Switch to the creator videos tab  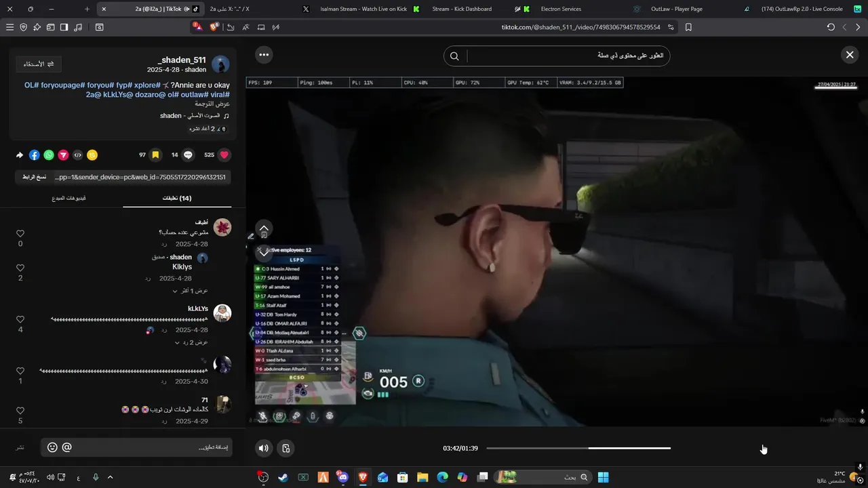coord(68,199)
